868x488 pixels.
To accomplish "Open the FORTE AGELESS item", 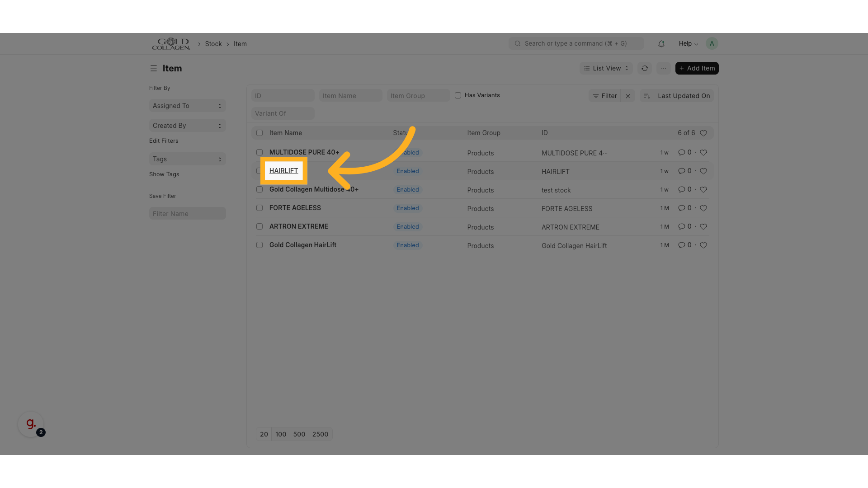I will tap(295, 208).
